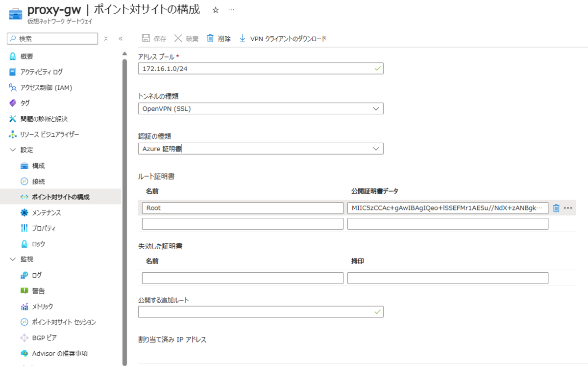Click the 警告 alerts icon
The width and height of the screenshot is (588, 366).
coord(24,291)
